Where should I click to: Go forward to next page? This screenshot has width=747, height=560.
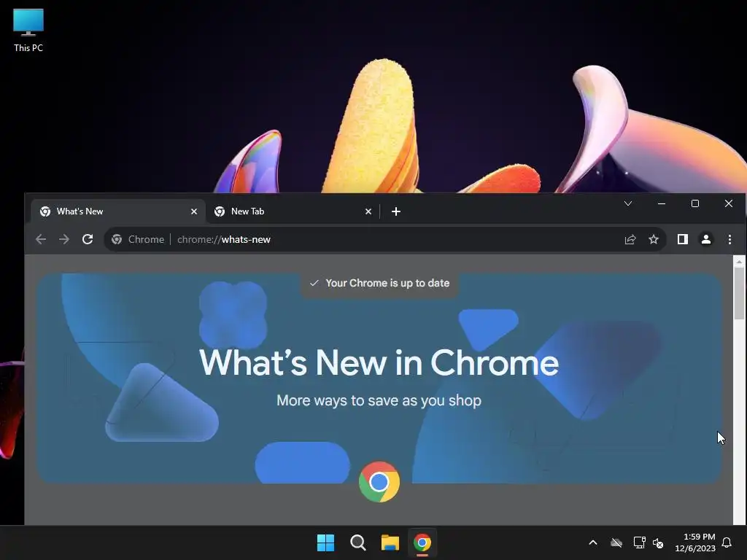(x=64, y=239)
